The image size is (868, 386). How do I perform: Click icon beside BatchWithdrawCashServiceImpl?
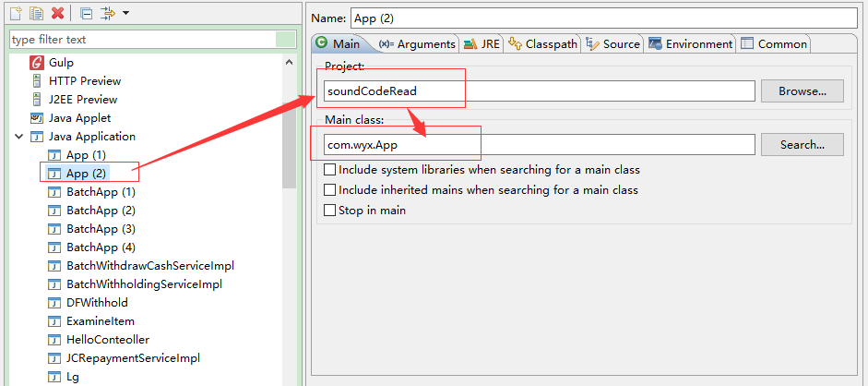pos(54,266)
